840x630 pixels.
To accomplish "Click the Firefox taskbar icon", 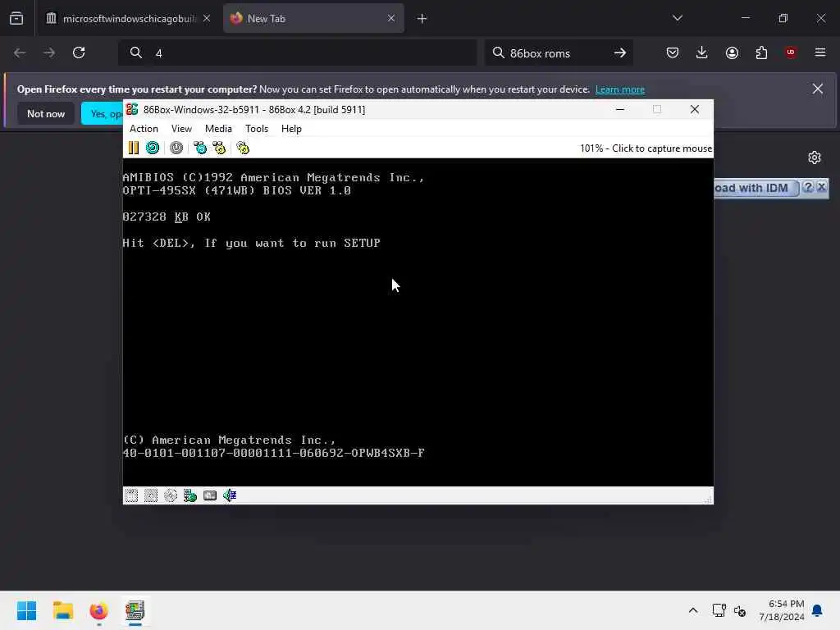I will [x=99, y=610].
